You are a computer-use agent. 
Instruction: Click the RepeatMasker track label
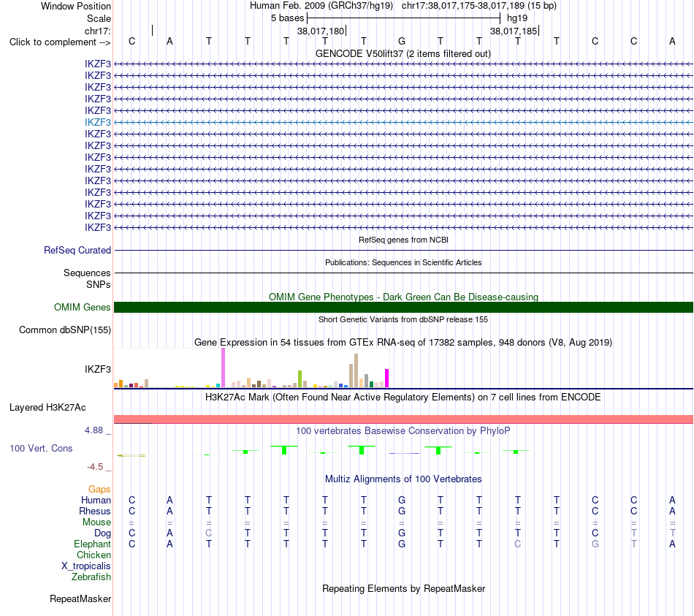(x=80, y=598)
